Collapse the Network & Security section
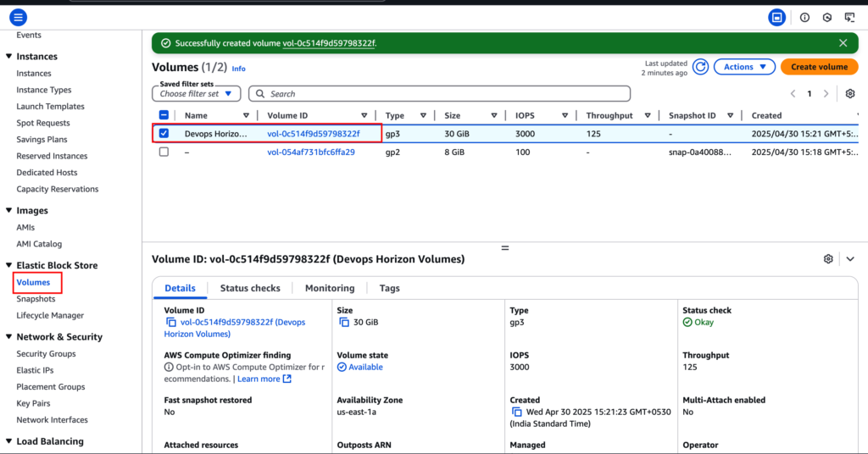This screenshot has height=454, width=868. (x=8, y=337)
